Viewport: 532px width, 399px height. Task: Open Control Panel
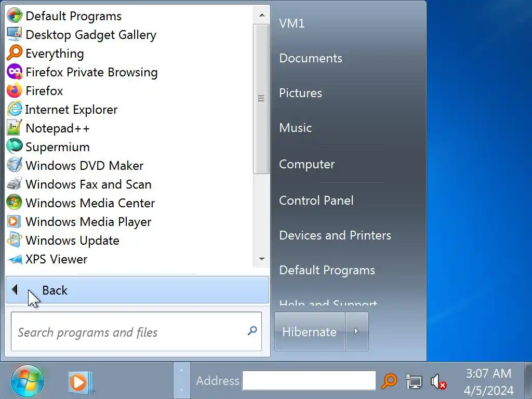[316, 201]
